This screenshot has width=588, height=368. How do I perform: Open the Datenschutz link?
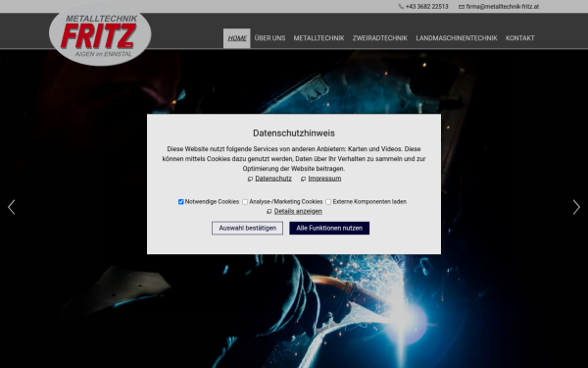(x=273, y=179)
